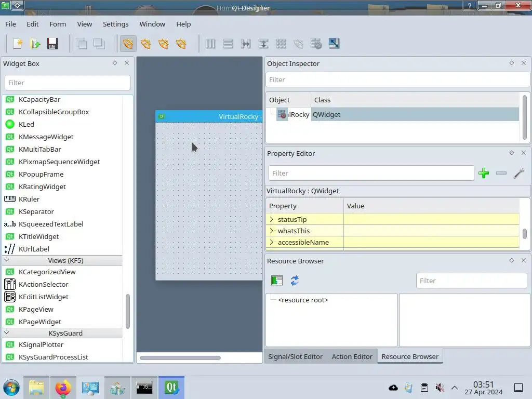Select resource root tree item

303,300
